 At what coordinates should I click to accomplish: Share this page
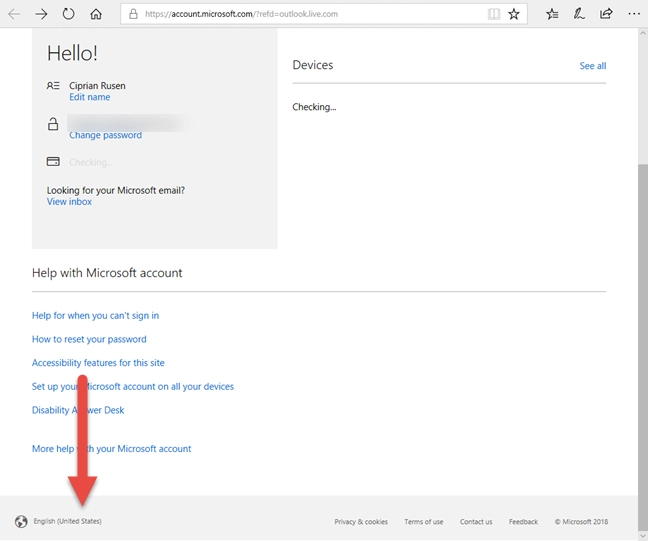[x=606, y=14]
